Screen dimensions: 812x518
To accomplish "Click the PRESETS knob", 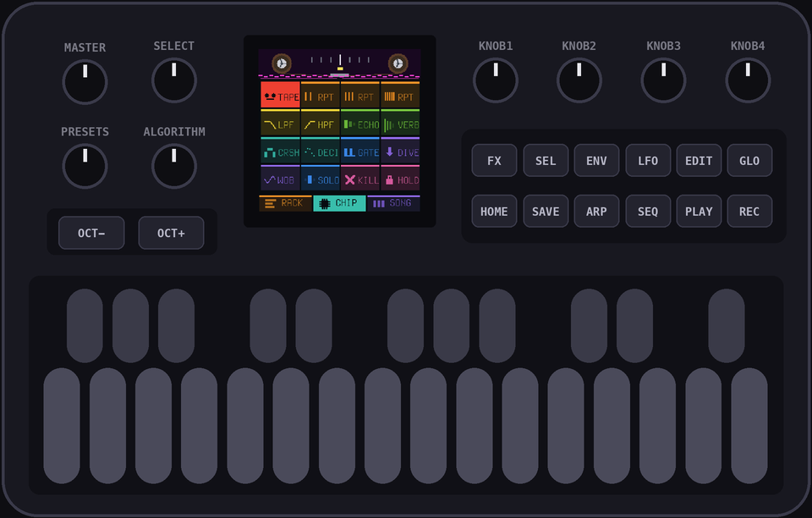I will [85, 166].
